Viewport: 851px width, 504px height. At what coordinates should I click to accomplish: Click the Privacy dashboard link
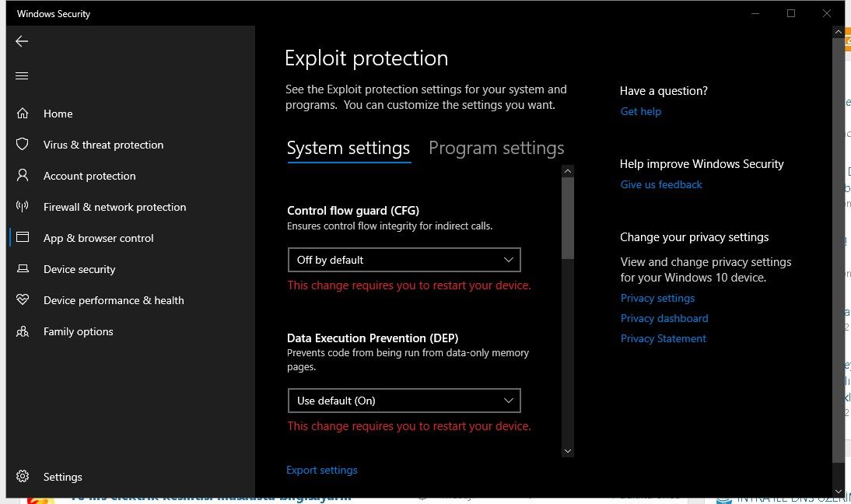pos(664,318)
